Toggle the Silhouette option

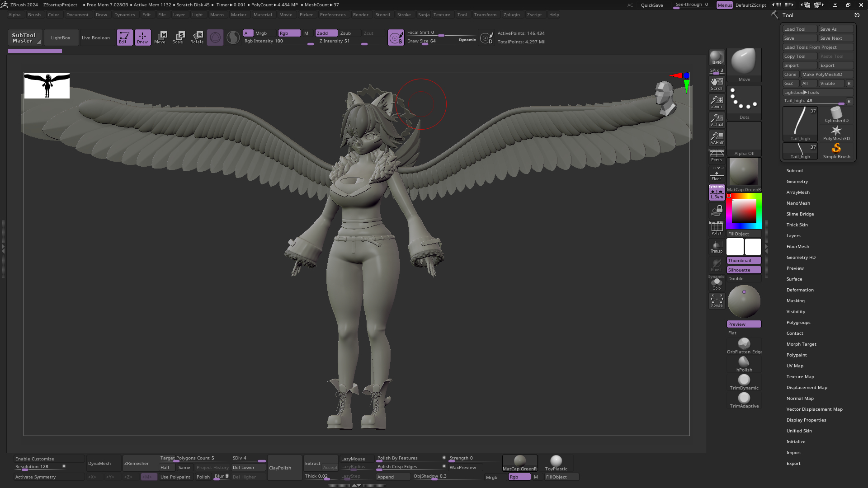click(744, 270)
